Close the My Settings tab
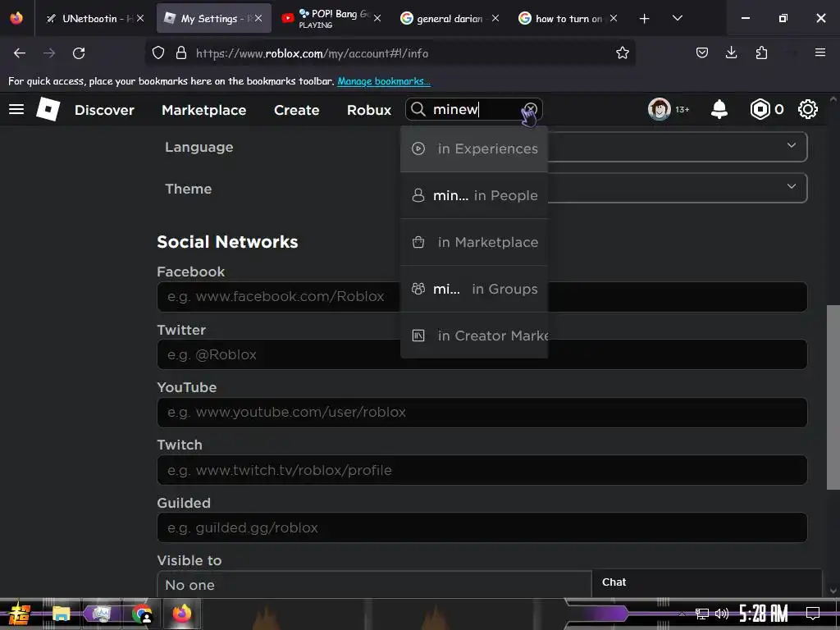This screenshot has width=840, height=630. pos(258,18)
